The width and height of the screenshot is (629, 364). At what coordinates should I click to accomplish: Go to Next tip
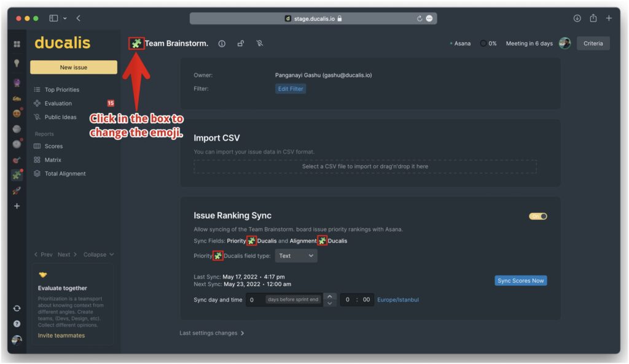67,255
